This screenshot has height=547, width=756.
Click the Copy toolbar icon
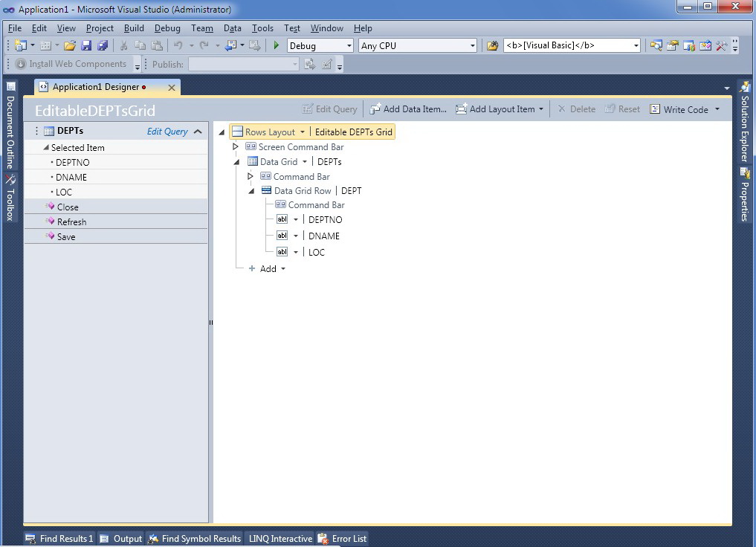140,46
